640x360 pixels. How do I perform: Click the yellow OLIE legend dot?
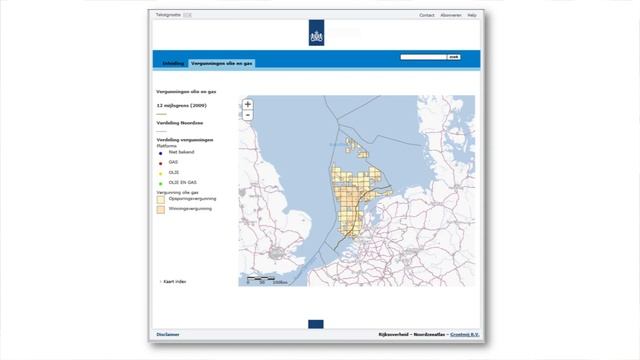pos(160,174)
